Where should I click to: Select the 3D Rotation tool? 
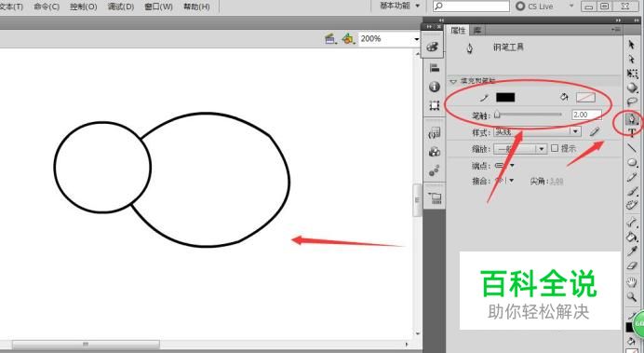(x=632, y=88)
